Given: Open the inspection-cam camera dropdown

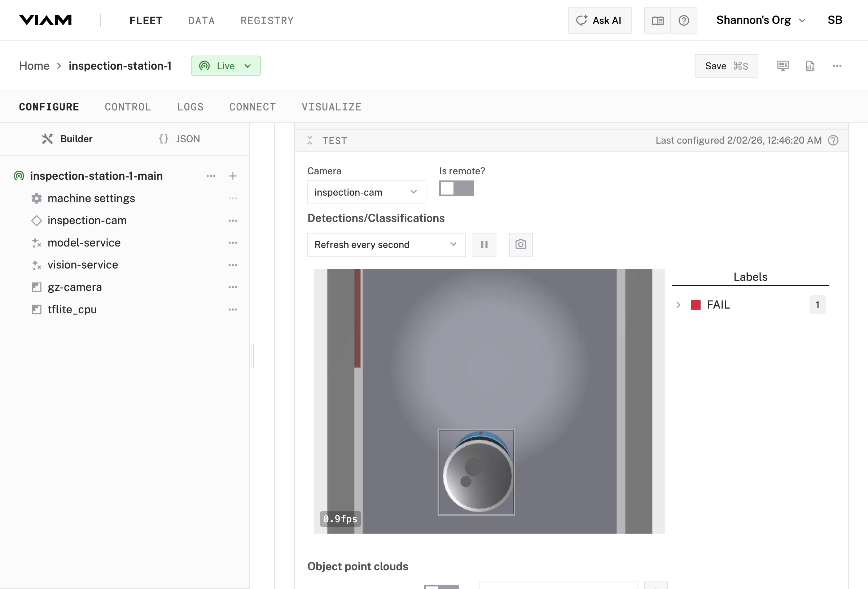Looking at the screenshot, I should coord(367,192).
